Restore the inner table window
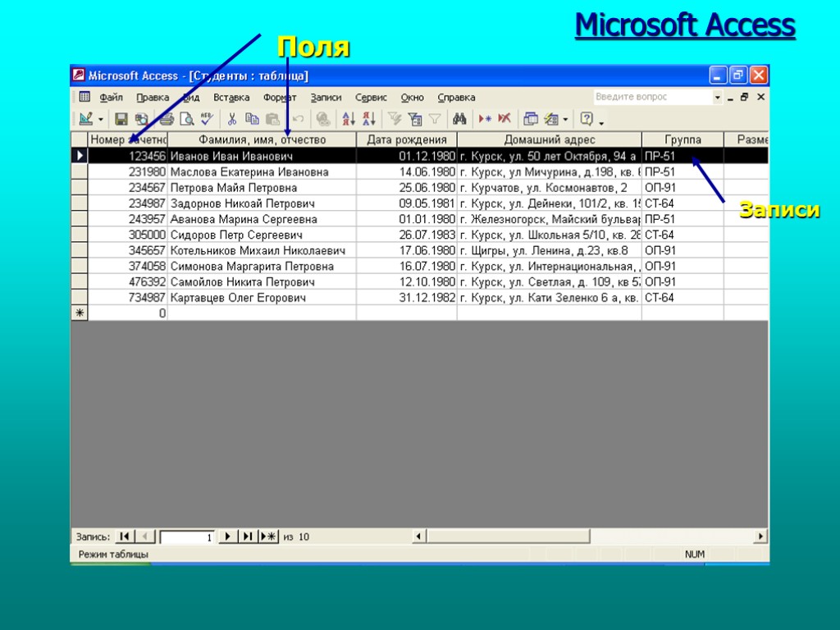 [744, 97]
